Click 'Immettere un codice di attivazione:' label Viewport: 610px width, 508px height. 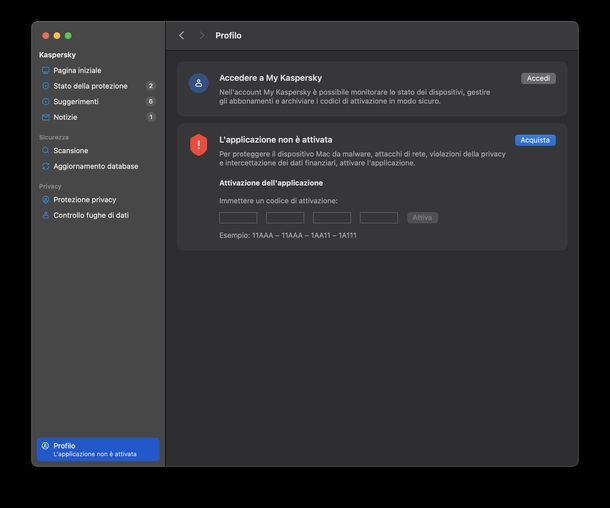pyautogui.click(x=278, y=201)
